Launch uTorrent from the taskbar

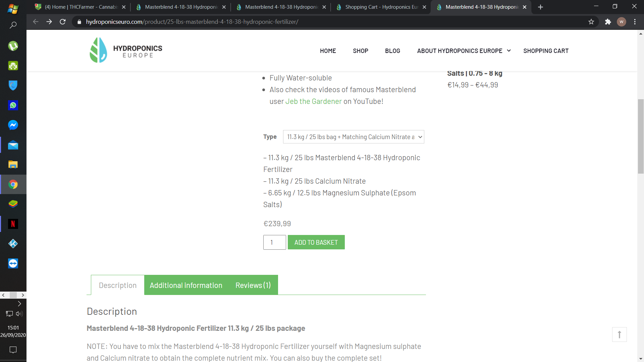coord(13,46)
